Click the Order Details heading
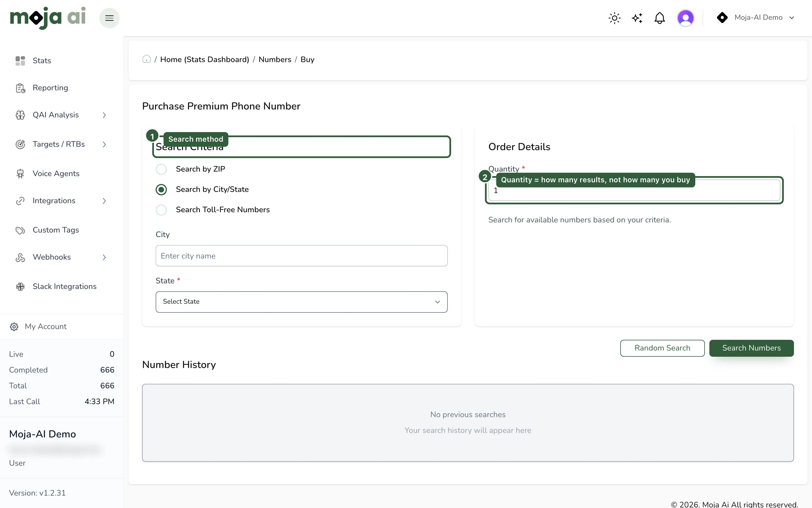The width and height of the screenshot is (812, 508). [519, 147]
